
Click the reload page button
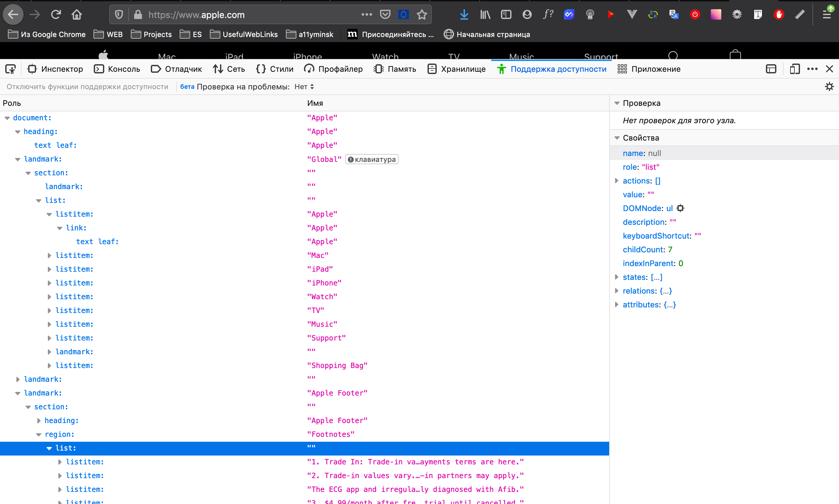click(x=56, y=15)
